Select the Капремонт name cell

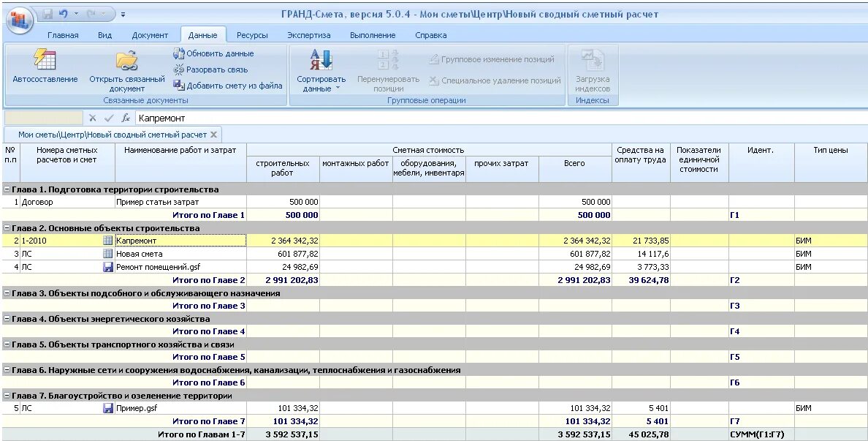click(180, 241)
